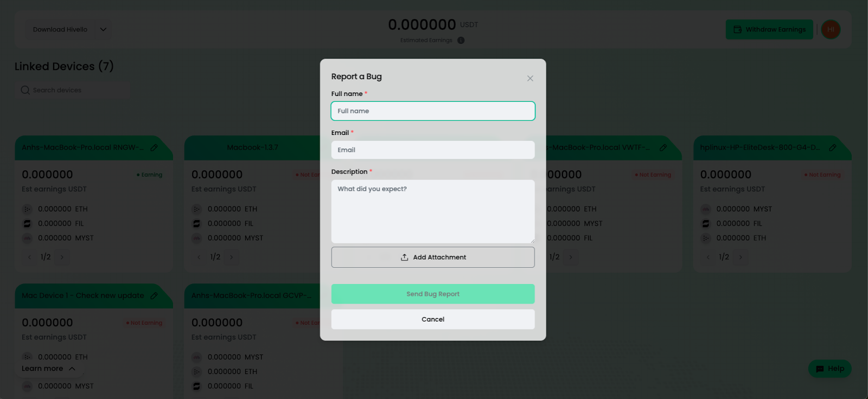
Task: Click the Add Attachment button
Action: coord(432,258)
